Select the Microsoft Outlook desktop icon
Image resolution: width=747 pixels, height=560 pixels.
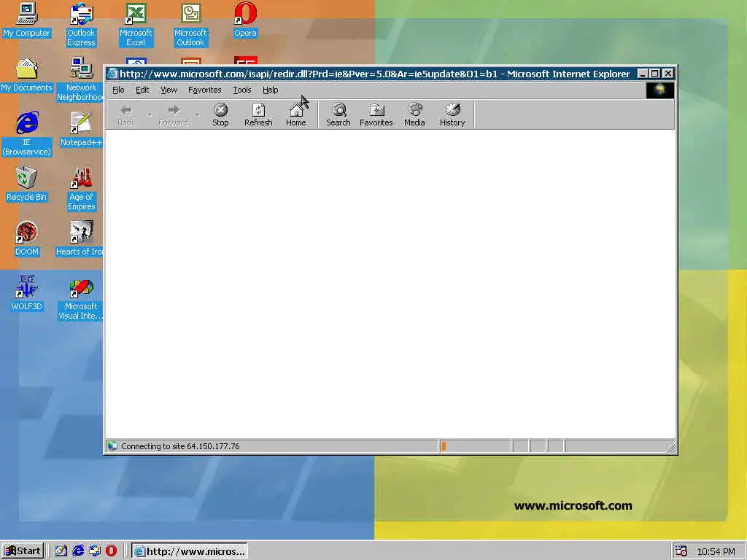point(190,25)
